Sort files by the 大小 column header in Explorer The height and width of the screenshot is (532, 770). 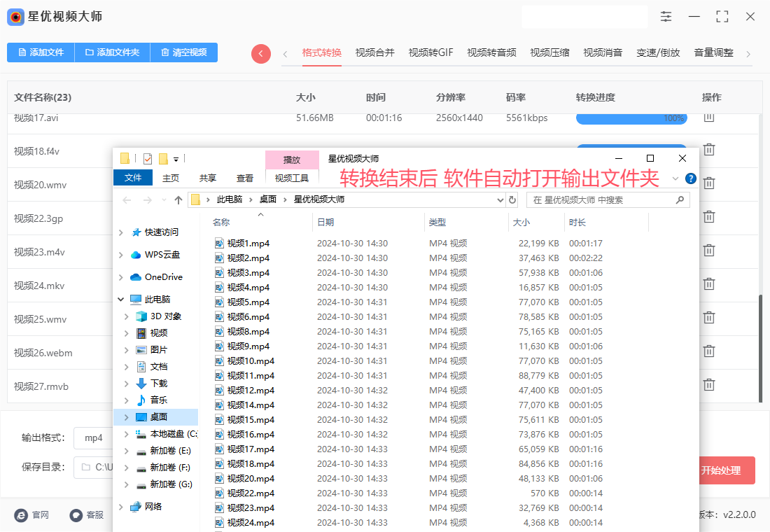521,223
